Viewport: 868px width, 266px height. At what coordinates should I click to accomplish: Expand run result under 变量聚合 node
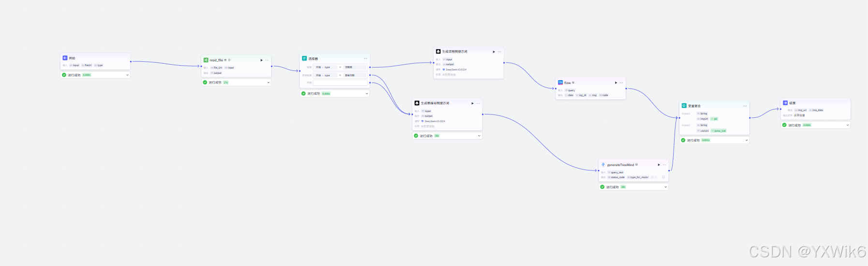746,140
